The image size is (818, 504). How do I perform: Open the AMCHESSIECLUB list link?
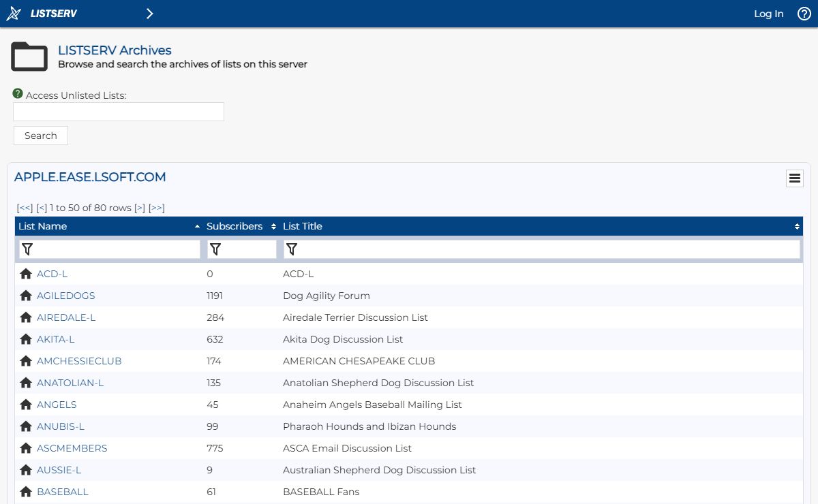click(x=79, y=361)
